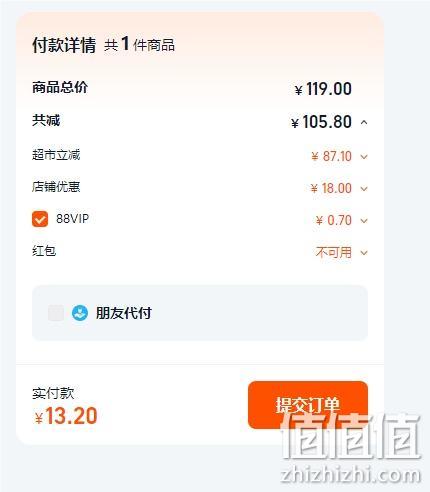Click the 超市立减 row label
This screenshot has width=430, height=492.
56,155
